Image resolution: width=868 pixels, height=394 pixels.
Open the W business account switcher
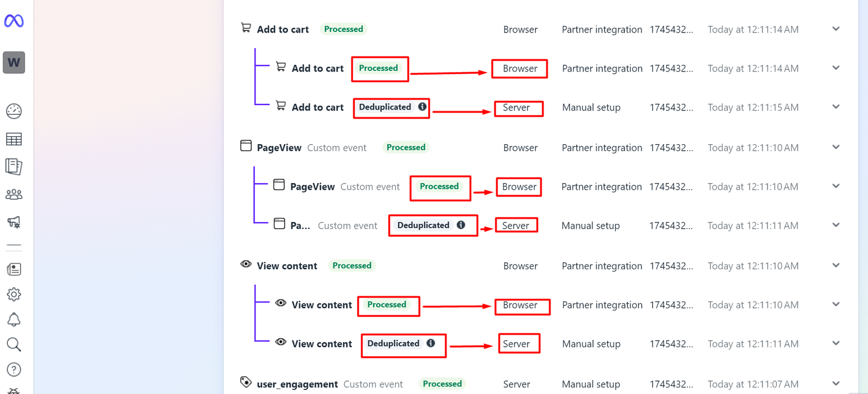click(14, 62)
